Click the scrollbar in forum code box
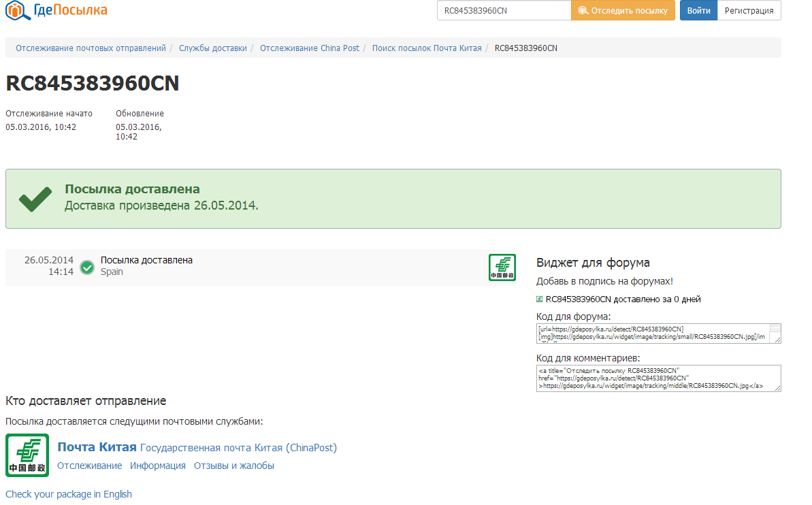 [775, 331]
